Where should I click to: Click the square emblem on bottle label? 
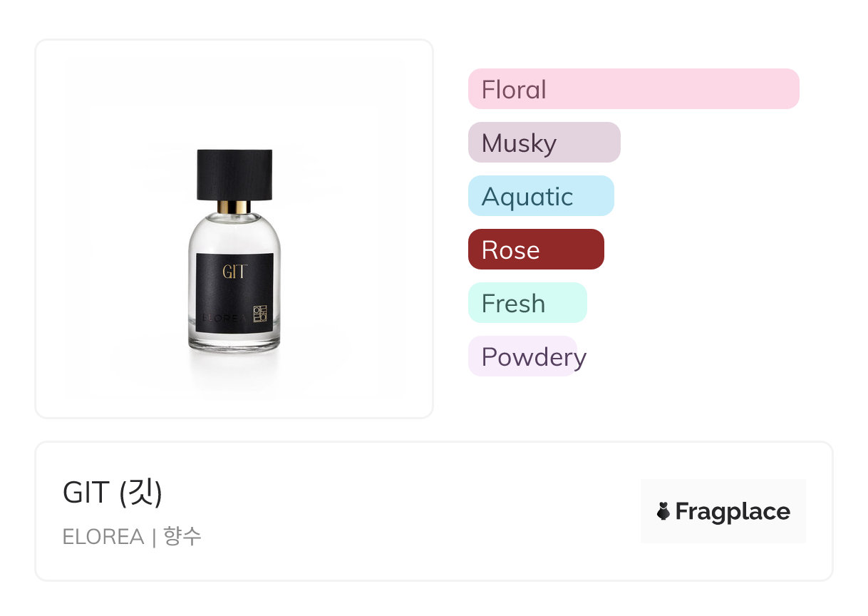click(259, 314)
